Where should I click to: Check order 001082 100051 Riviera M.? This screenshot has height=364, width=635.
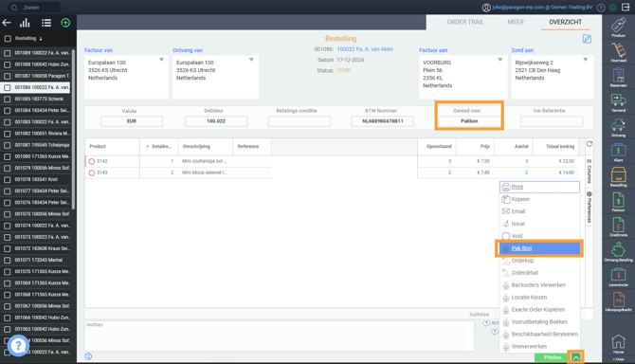tap(7, 134)
